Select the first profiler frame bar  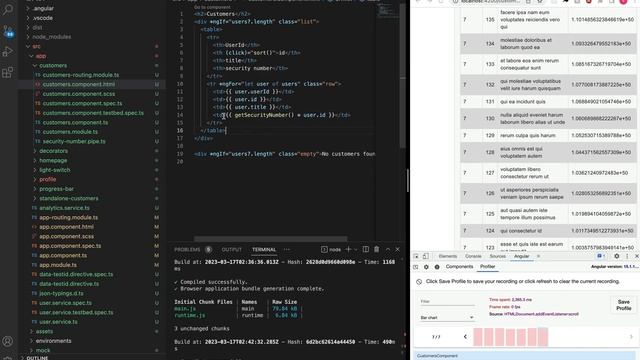(478, 337)
